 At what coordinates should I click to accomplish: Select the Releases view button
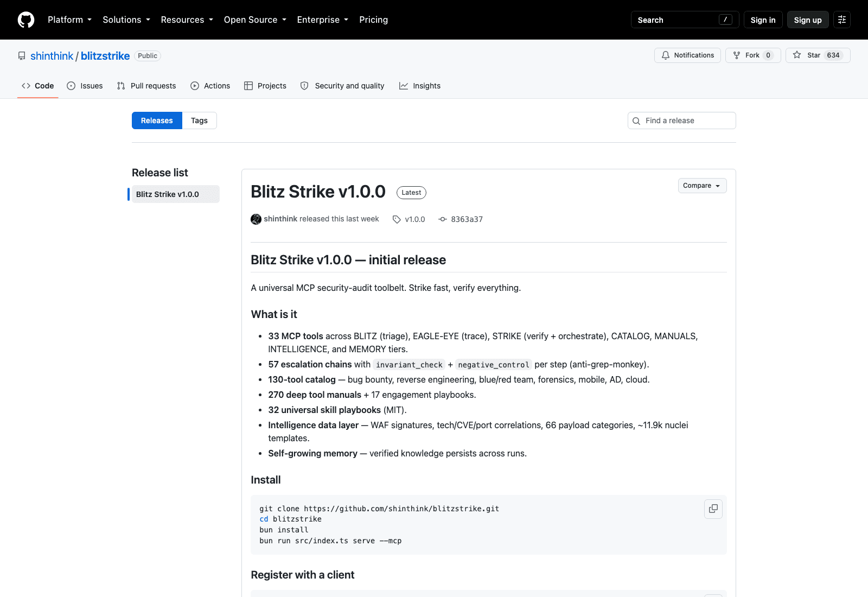point(157,120)
